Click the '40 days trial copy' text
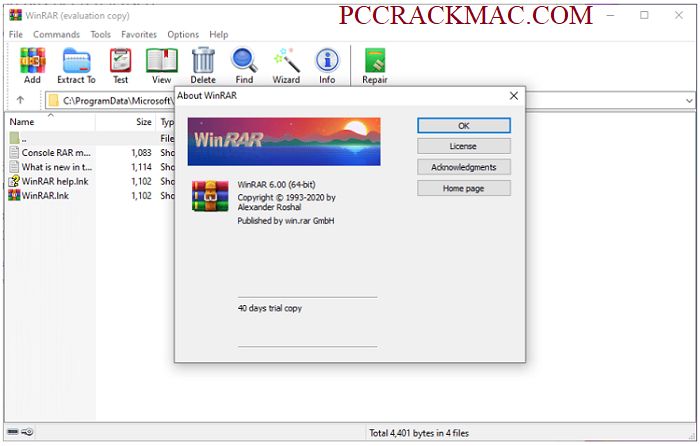700x446 pixels. point(270,308)
